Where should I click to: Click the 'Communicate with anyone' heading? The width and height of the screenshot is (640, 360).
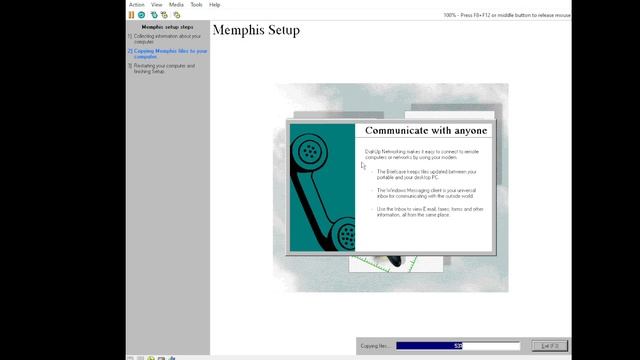point(426,131)
